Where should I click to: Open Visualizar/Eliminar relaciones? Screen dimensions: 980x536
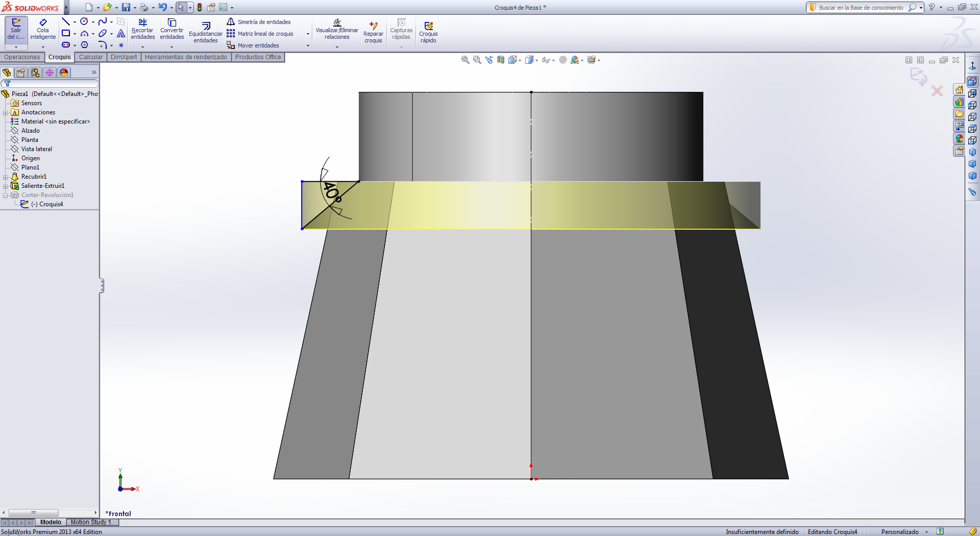(337, 30)
